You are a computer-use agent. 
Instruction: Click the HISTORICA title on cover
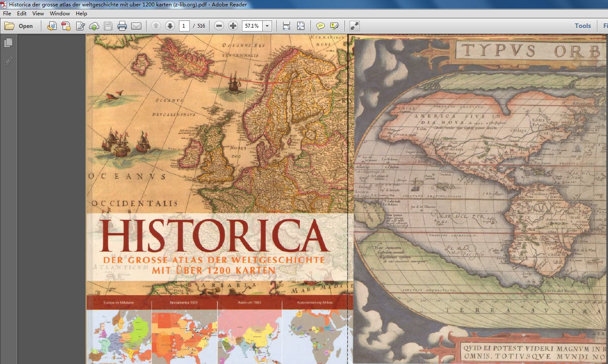point(215,236)
